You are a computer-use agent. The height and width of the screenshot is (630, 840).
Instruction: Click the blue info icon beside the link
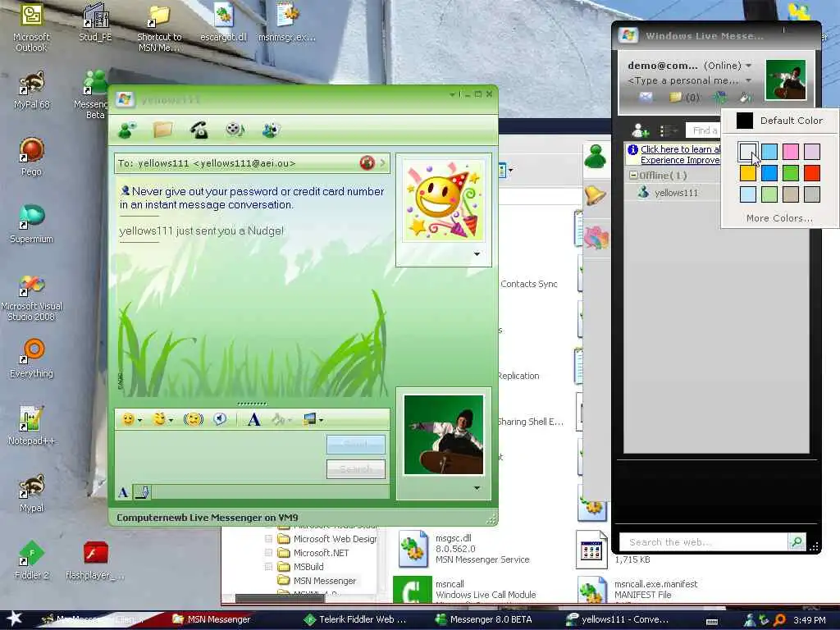pos(632,149)
